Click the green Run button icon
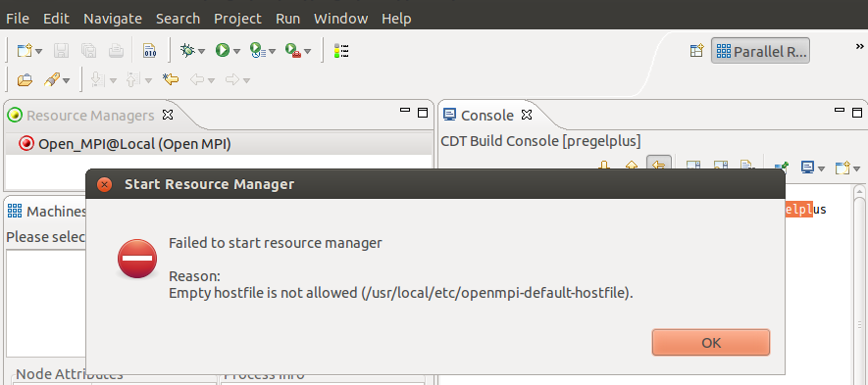Image resolution: width=868 pixels, height=385 pixels. pos(223,51)
